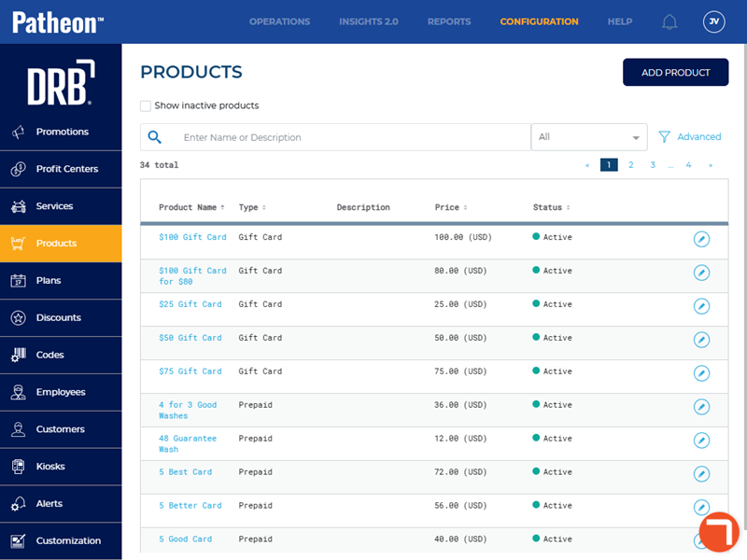Select Promotions in the sidebar
This screenshot has width=747, height=560.
click(x=62, y=132)
